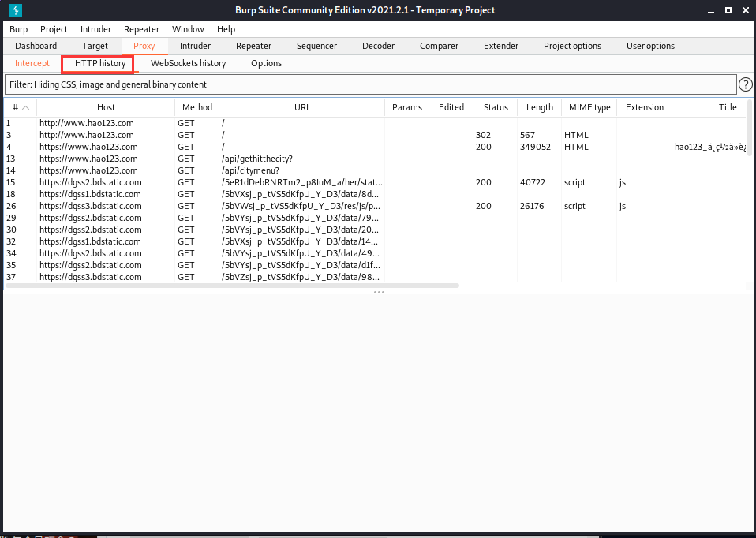Screen dimensions: 756x538
Task: Select history row number 37
Action: point(376,277)
